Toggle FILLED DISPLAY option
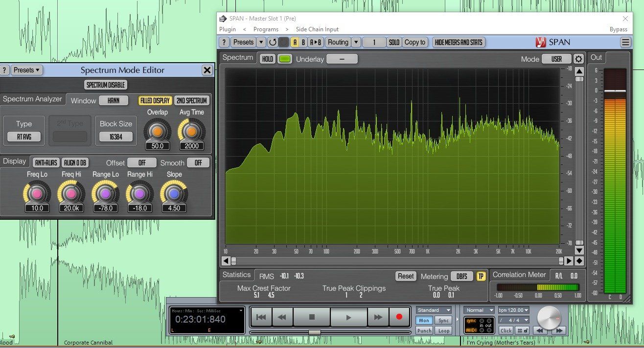The image size is (644, 348). [x=155, y=101]
